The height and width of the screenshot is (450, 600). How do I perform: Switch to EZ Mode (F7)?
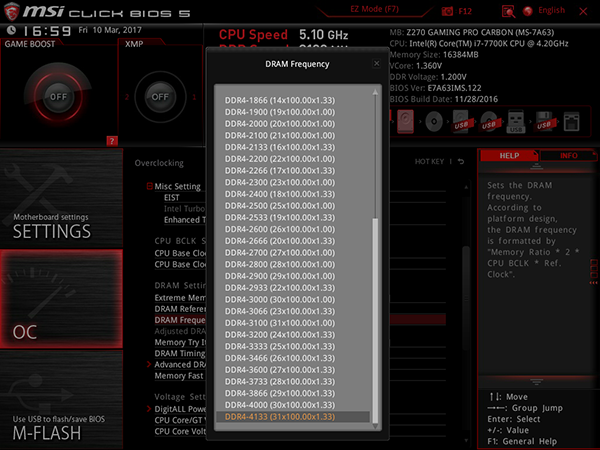point(374,9)
